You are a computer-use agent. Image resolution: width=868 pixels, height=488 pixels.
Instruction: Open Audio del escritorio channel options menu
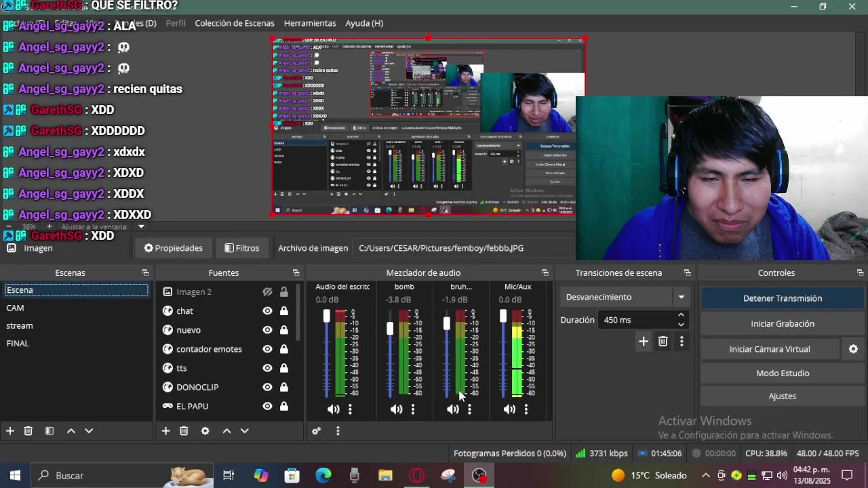(350, 409)
